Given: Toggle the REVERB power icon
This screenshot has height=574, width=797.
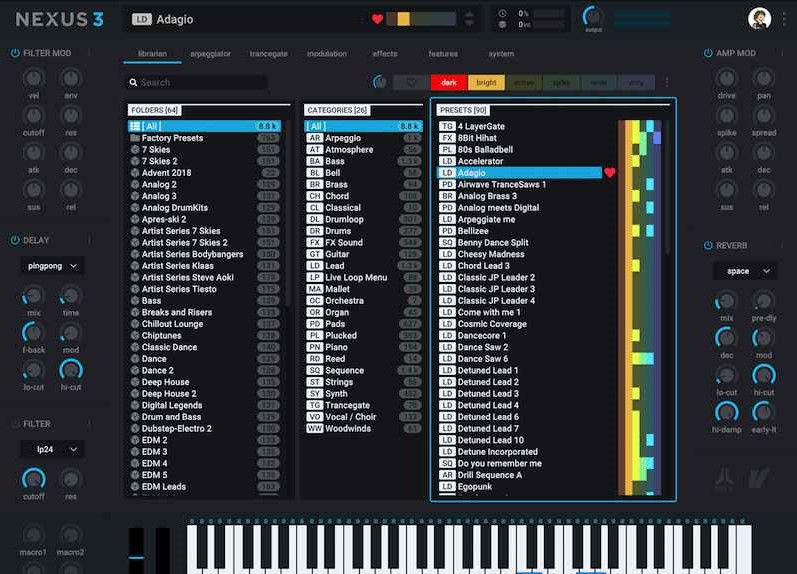Looking at the screenshot, I should pos(708,245).
